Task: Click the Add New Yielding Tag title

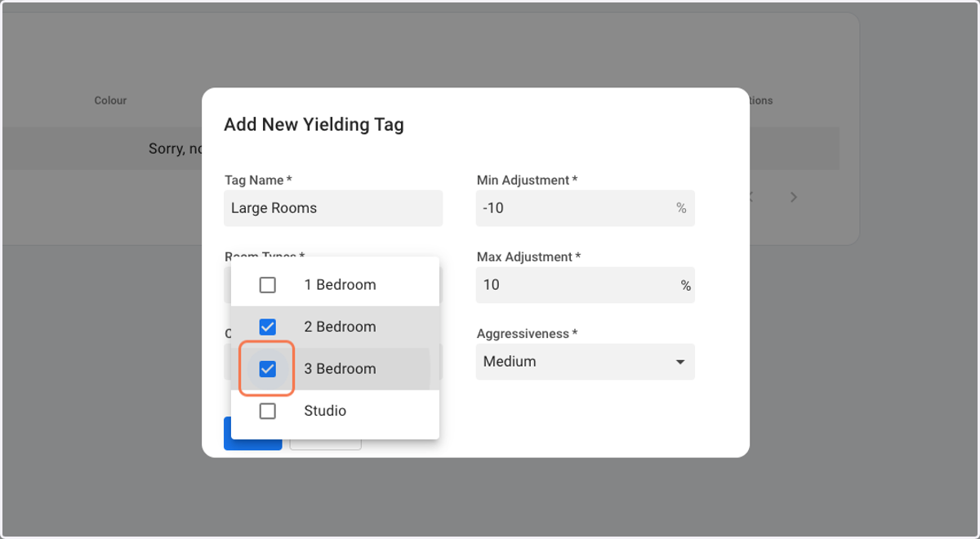Action: click(314, 125)
